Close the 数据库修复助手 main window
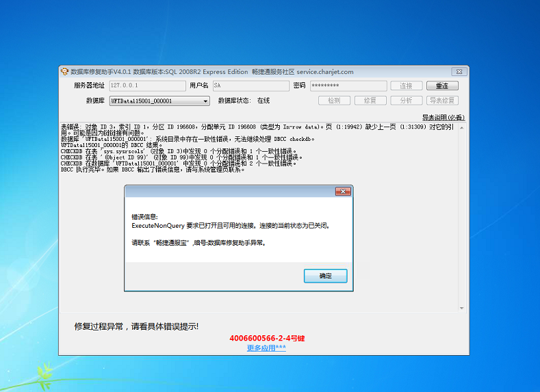Viewport: 540px width, 392px height. [459, 72]
